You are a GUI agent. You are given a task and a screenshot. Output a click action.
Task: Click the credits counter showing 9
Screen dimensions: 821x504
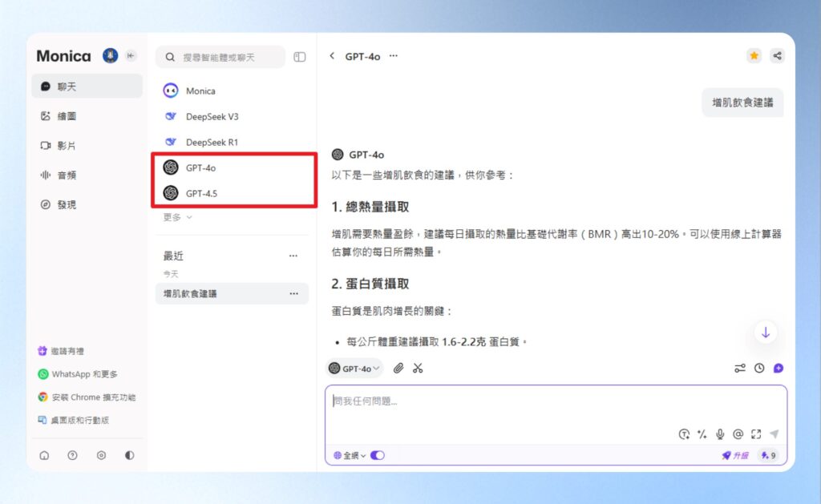click(768, 455)
